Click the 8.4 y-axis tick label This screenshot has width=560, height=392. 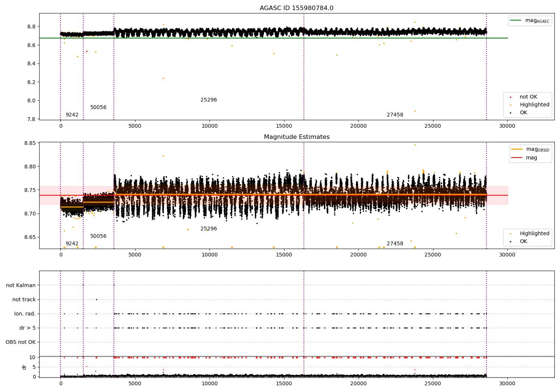[x=31, y=64]
